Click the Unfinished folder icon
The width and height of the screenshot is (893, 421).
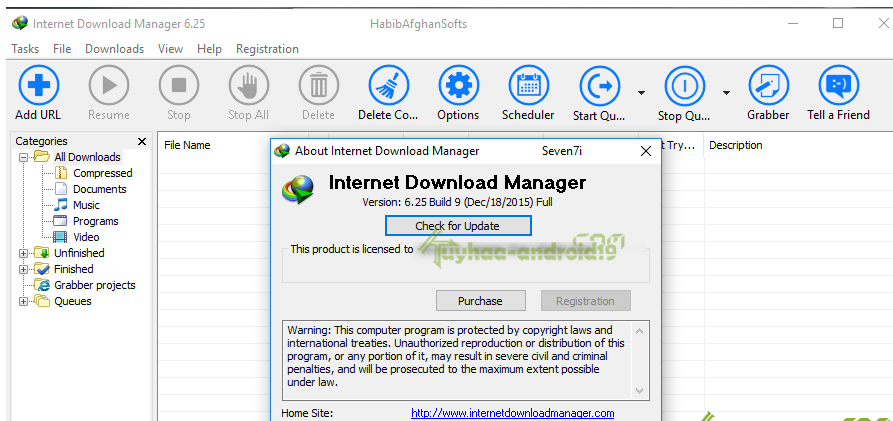(42, 253)
